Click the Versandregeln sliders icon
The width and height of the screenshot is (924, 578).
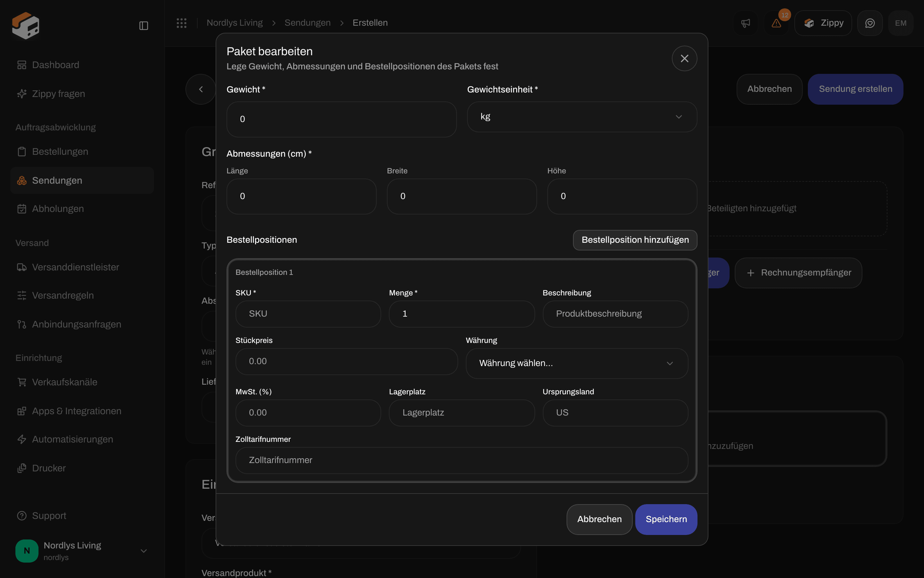(22, 295)
